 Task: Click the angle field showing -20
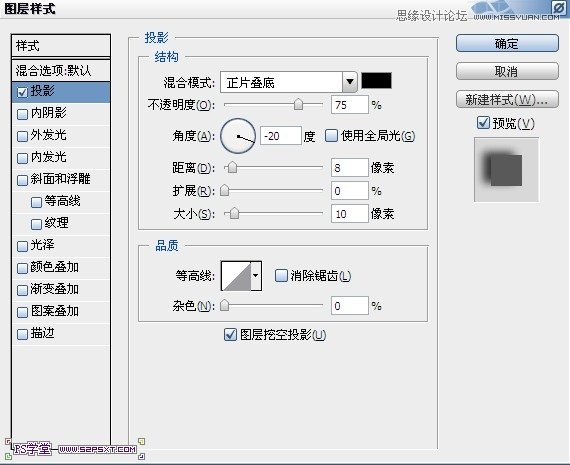tap(280, 136)
